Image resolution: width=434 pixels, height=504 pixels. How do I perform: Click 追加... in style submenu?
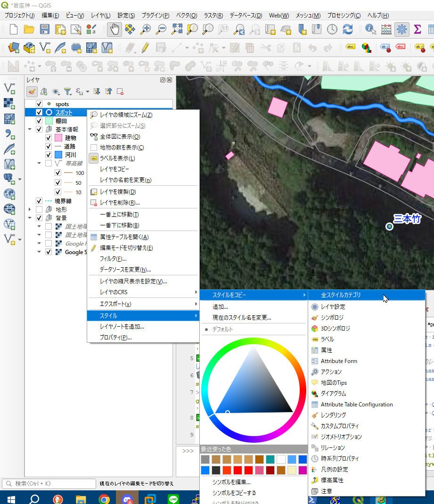pos(254,307)
